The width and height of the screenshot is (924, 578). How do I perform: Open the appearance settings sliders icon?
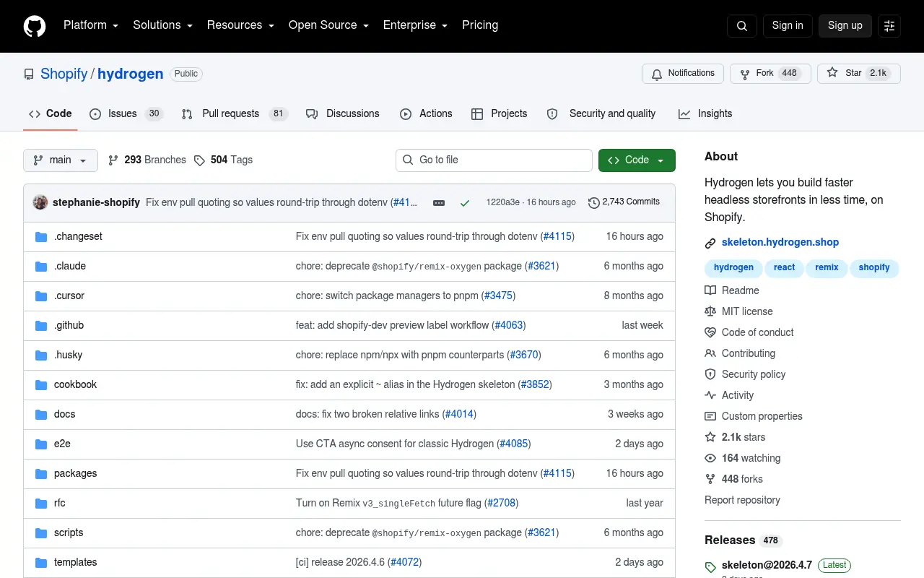[x=889, y=26]
